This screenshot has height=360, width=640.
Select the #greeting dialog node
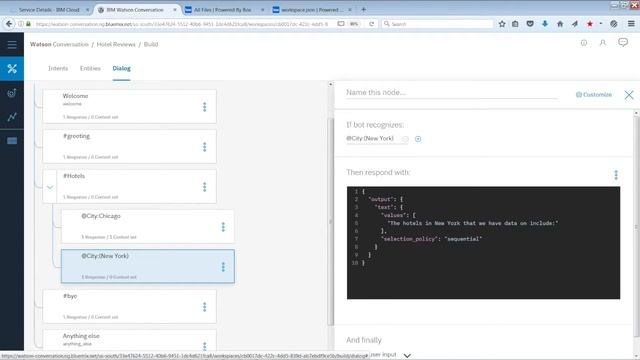tap(129, 146)
